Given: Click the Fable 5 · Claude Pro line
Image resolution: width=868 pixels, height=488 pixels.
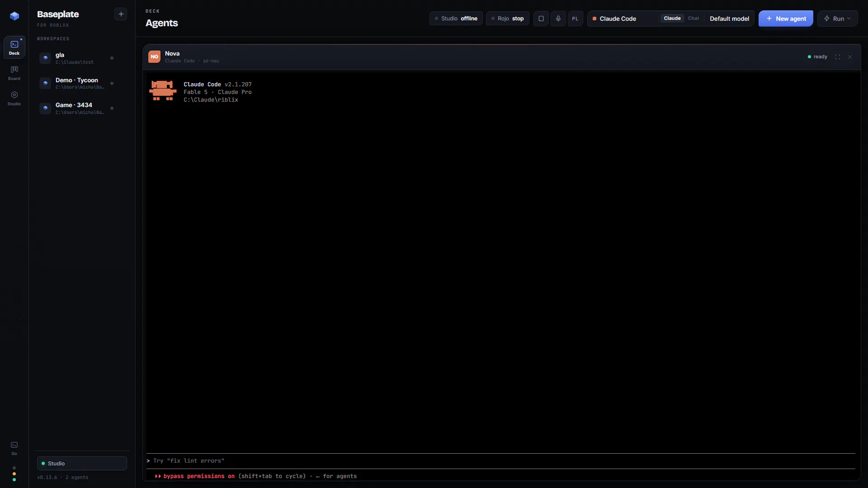Looking at the screenshot, I should pos(217,92).
